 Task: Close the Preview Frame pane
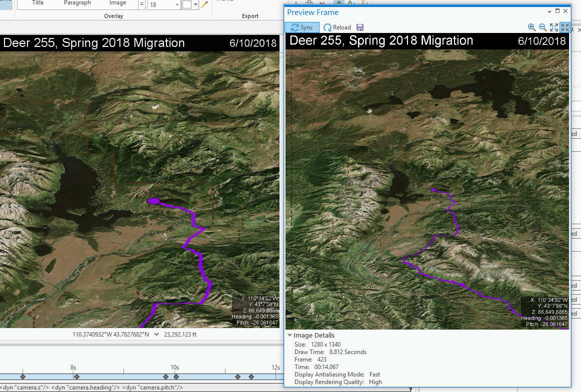[x=565, y=11]
